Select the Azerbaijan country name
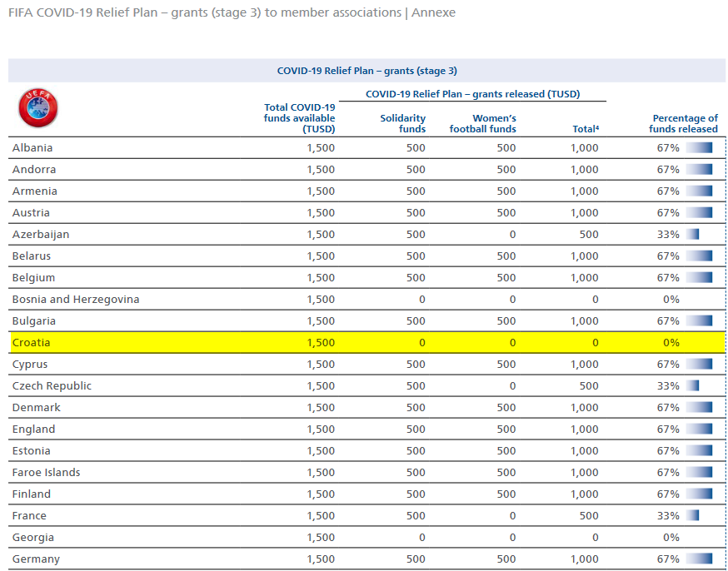728x571 pixels. click(41, 235)
